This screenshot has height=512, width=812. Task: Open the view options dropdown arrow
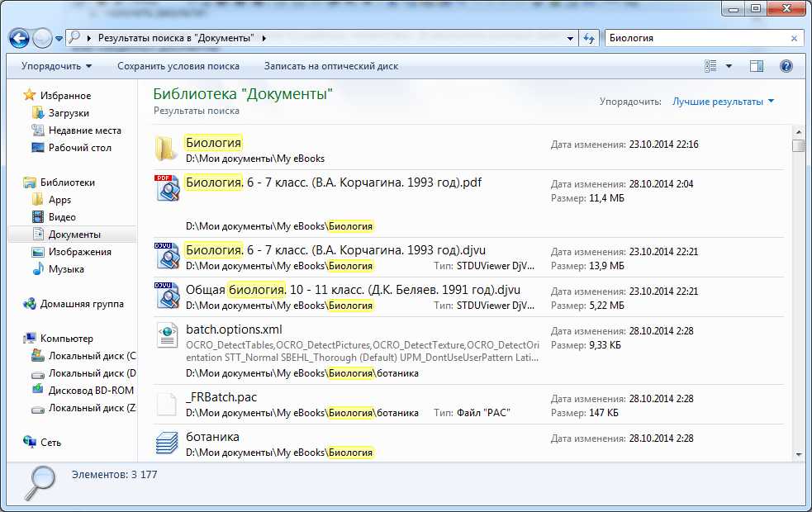(x=729, y=66)
